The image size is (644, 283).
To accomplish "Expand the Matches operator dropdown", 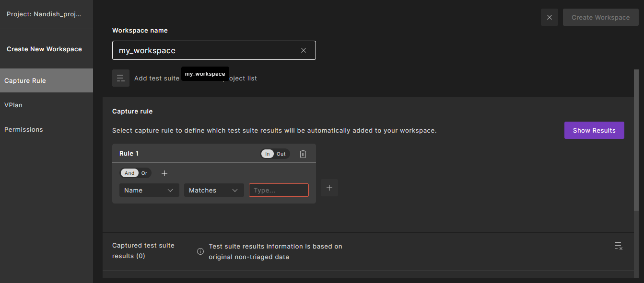I will 214,190.
